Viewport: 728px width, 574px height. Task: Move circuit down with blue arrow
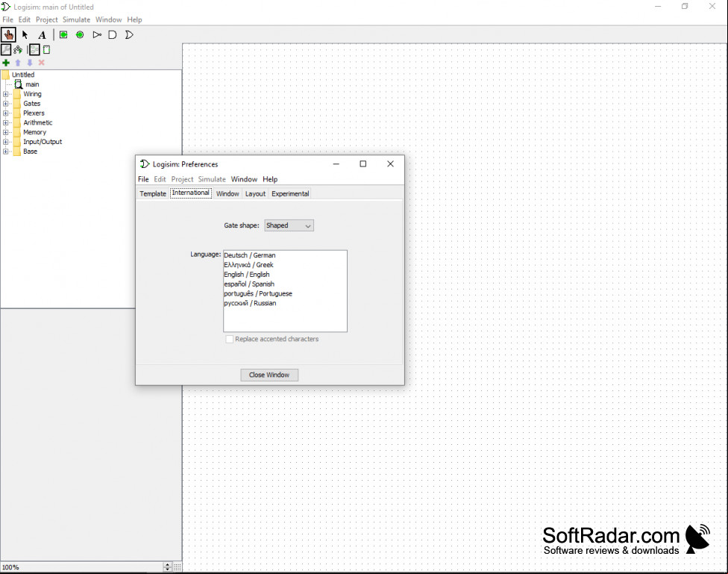pyautogui.click(x=30, y=63)
